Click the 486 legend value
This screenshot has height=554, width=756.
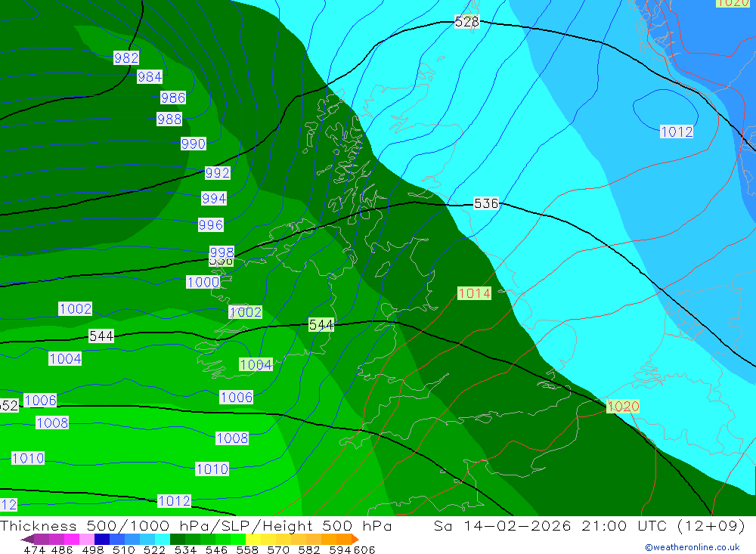(x=61, y=549)
